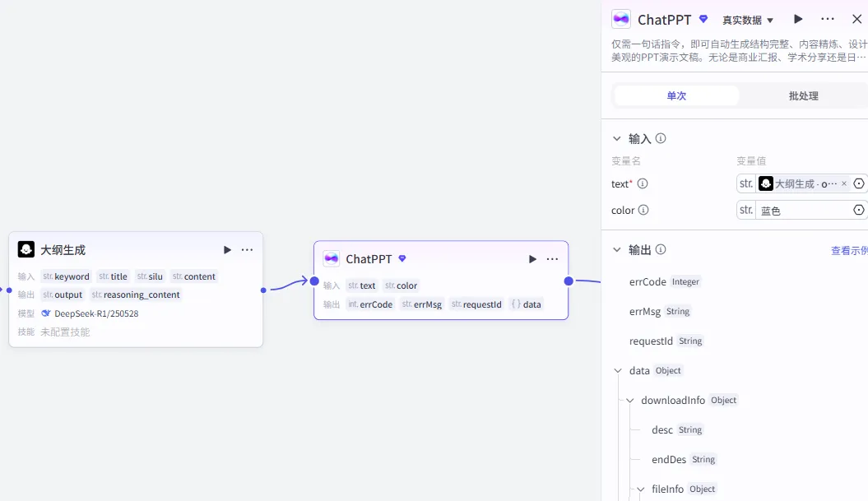Collapse the 输出 section

(x=617, y=249)
